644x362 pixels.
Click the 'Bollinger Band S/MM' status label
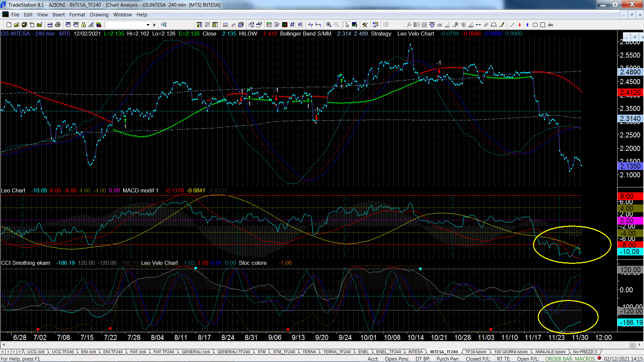coord(306,34)
